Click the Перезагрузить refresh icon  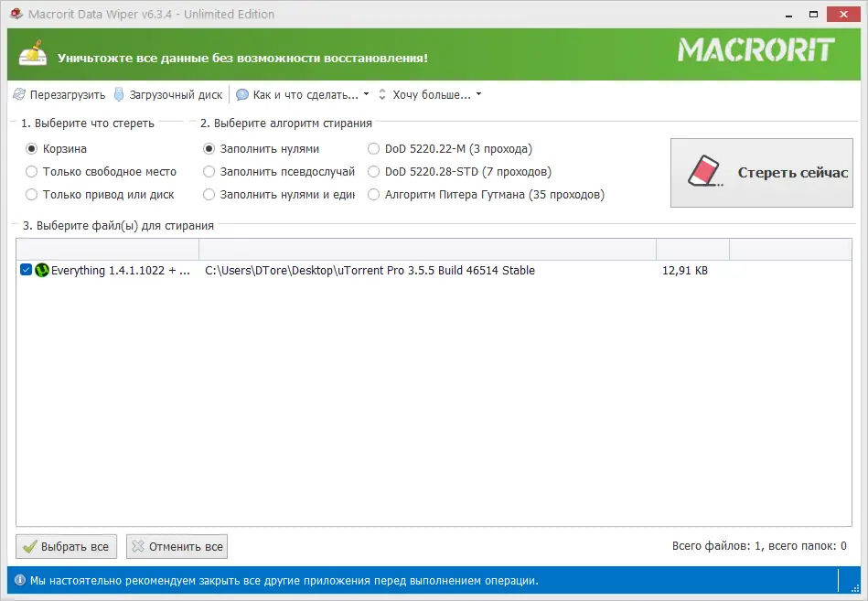point(19,94)
